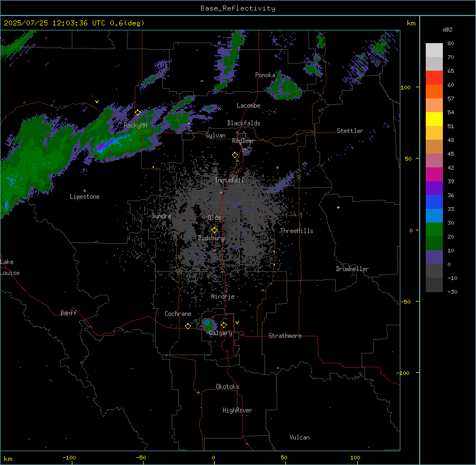476x465 pixels.
Task: Pick the magenta swatch in the dBZ scale
Action: 434,174
